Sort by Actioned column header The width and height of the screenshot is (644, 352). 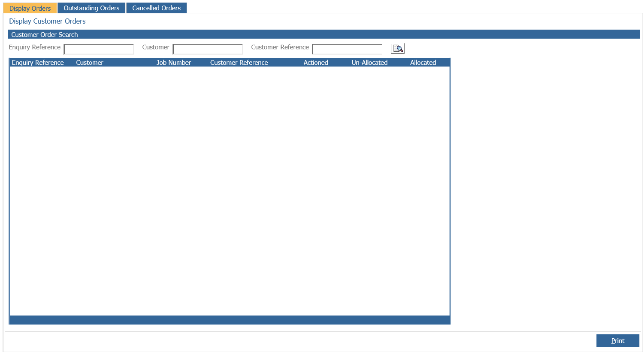coord(316,63)
